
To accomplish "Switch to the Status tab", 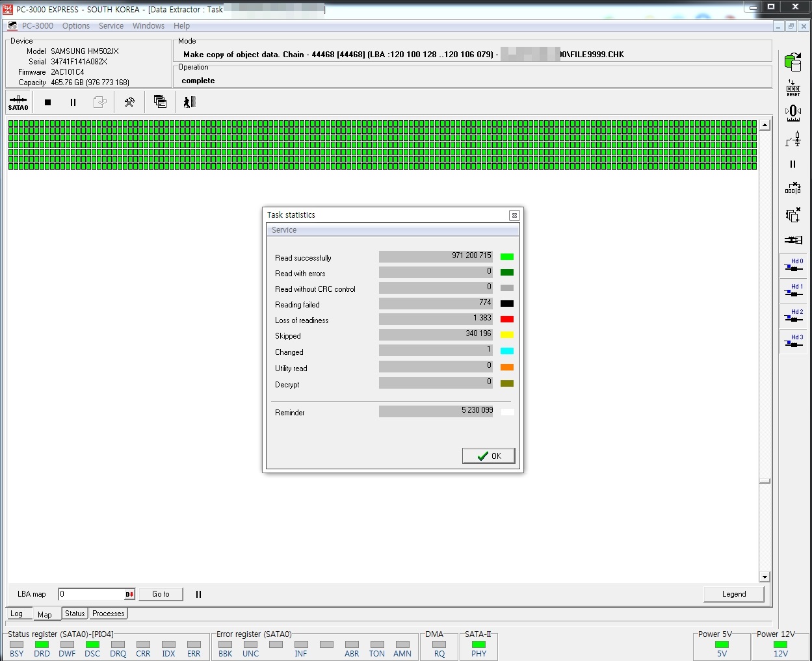I will click(75, 614).
